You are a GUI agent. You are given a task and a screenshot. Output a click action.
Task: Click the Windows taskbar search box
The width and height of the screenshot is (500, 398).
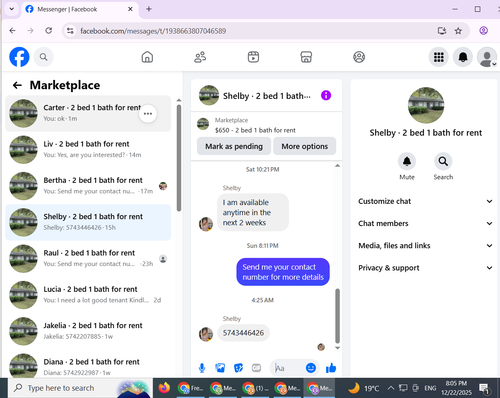coord(80,388)
